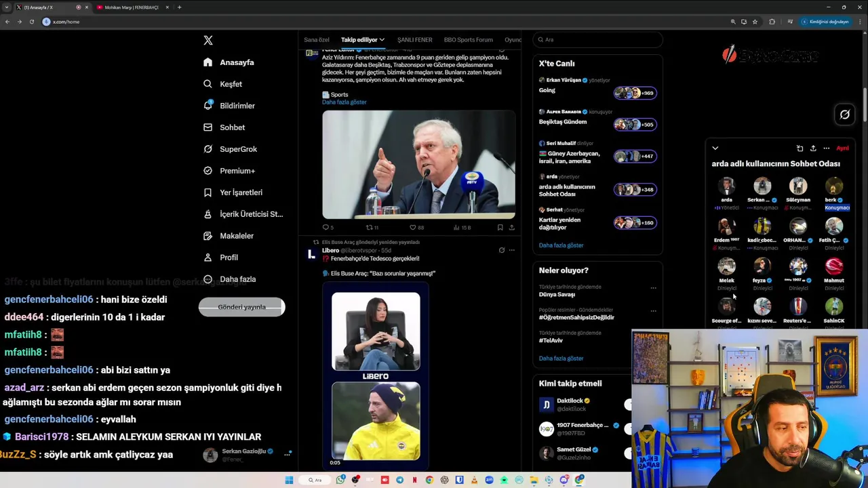
Task: Open Premium+ page
Action: [x=229, y=171]
